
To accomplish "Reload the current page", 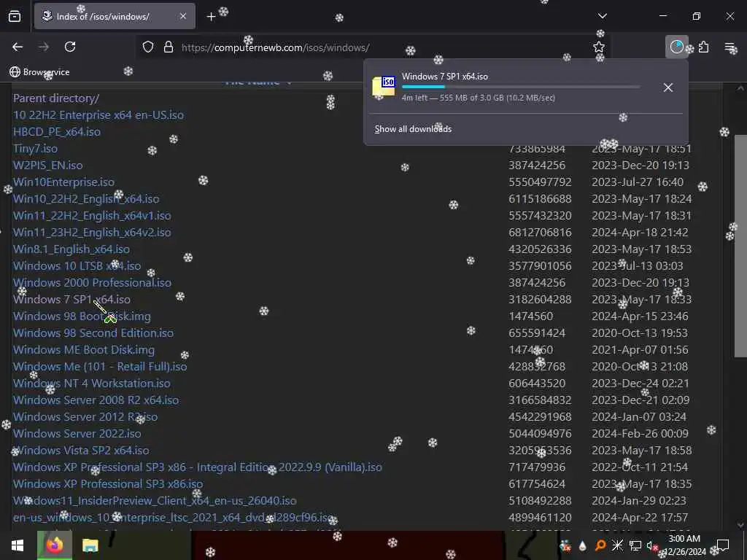I will (70, 47).
